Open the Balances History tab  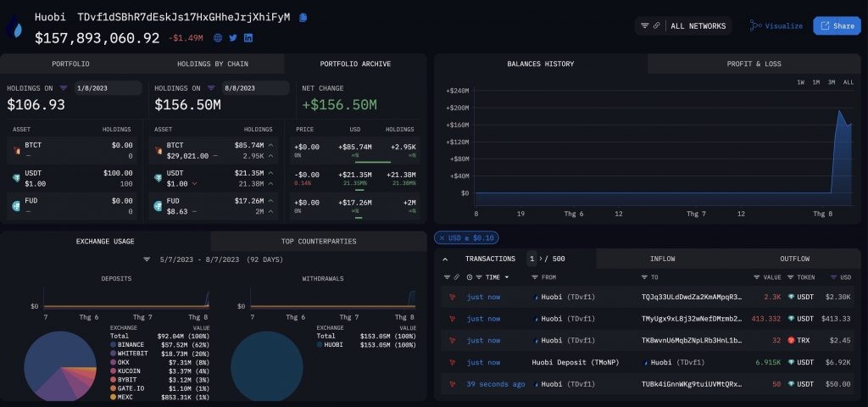541,64
